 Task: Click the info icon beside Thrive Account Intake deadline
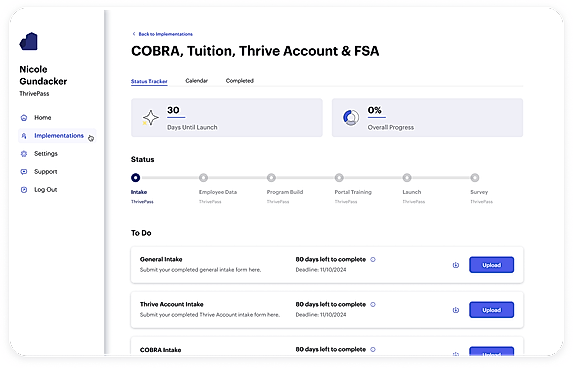click(x=373, y=304)
